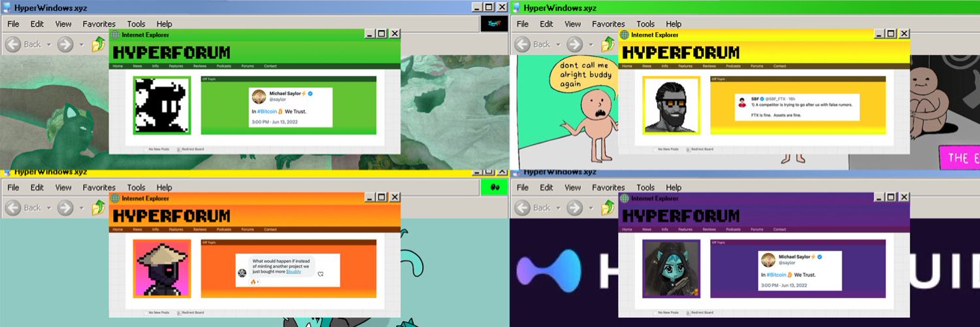Select teal cat-girl avatar in purple HyperForum
The width and height of the screenshot is (980, 327).
click(672, 269)
